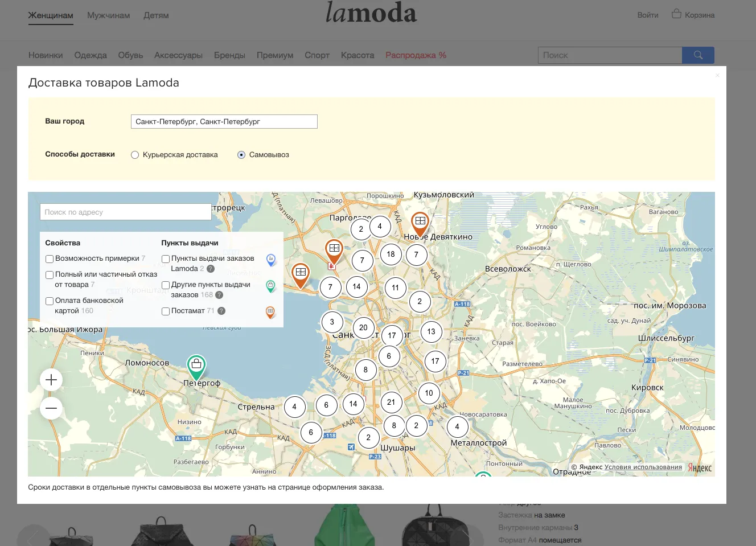756x546 pixels.
Task: Open Условия использования map link
Action: click(643, 467)
